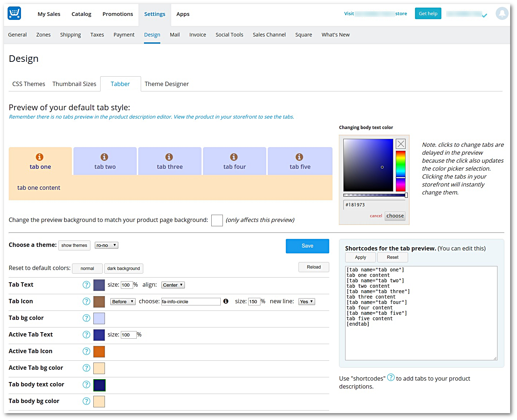Open the Before icon position dropdown
Image resolution: width=517 pixels, height=420 pixels.
click(123, 302)
